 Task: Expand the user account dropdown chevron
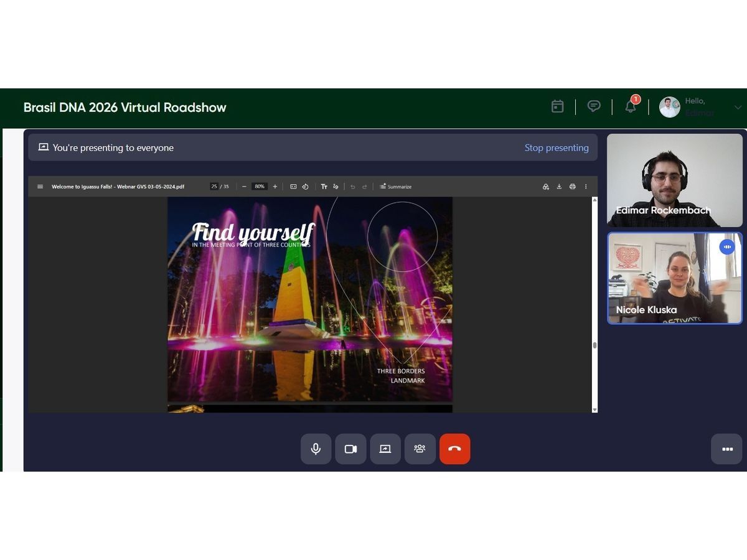pyautogui.click(x=738, y=107)
